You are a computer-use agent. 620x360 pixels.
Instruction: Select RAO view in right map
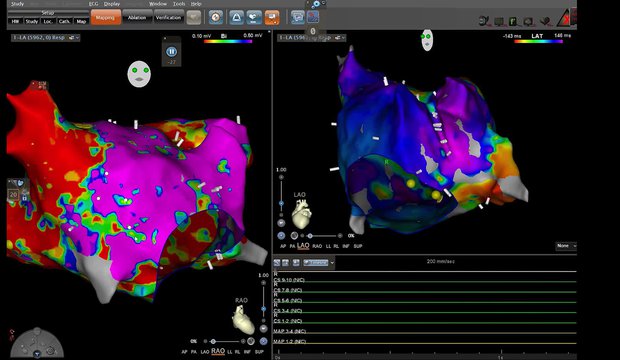pos(317,246)
